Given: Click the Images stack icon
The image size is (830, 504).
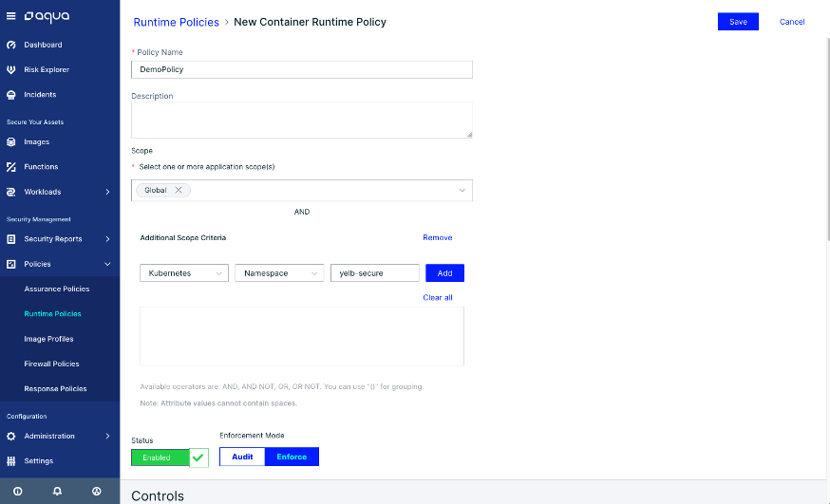Looking at the screenshot, I should point(11,141).
